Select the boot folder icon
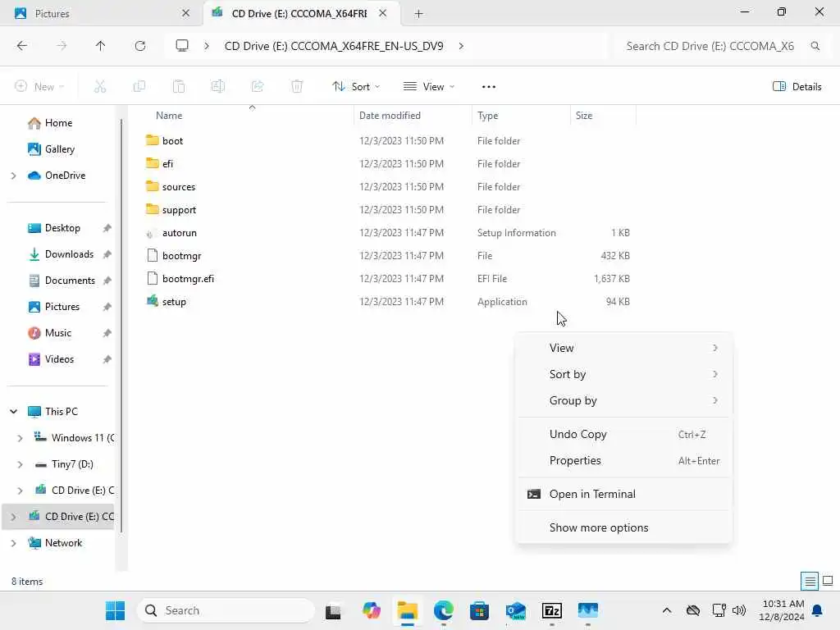Screen dimensions: 840x630 [x=152, y=140]
